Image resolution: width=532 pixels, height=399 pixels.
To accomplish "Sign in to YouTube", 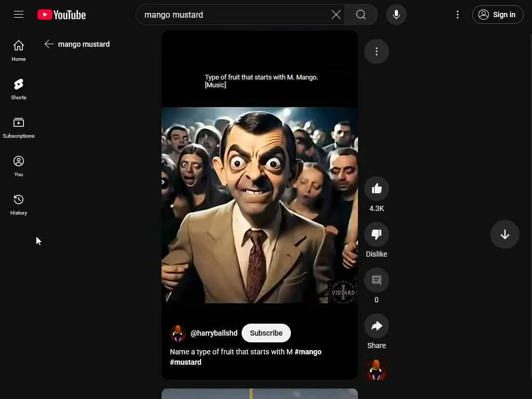I will point(497,15).
